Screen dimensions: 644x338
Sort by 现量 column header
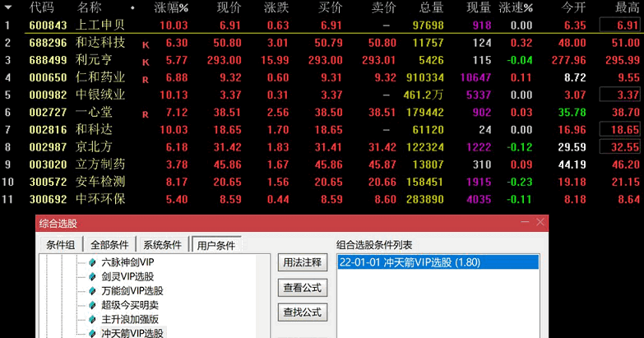(x=479, y=7)
